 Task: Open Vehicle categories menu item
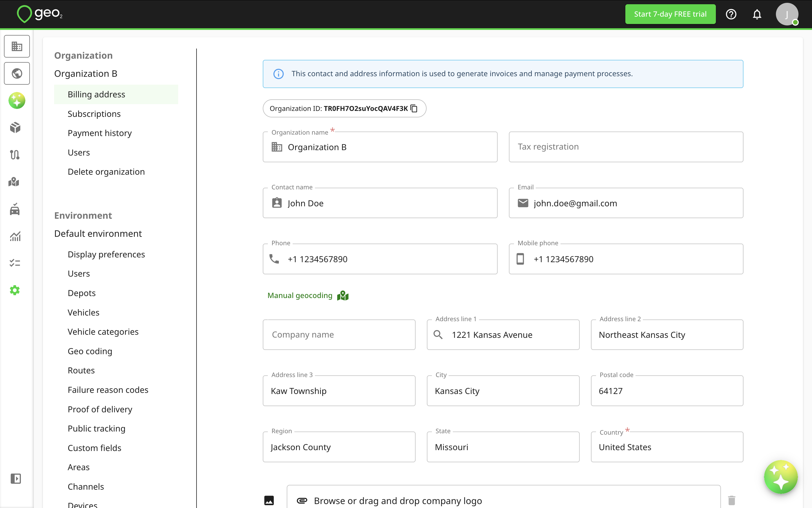point(103,332)
